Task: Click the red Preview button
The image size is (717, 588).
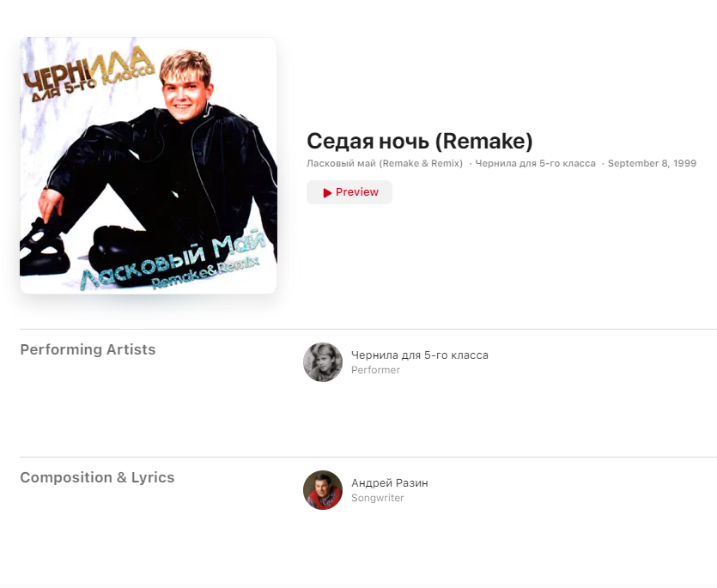Action: [349, 192]
